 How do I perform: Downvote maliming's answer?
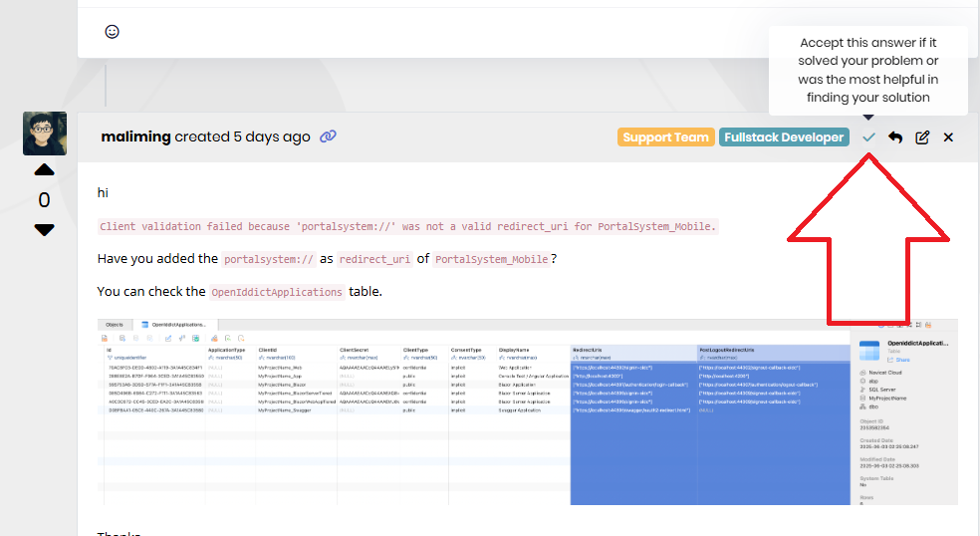(x=44, y=230)
